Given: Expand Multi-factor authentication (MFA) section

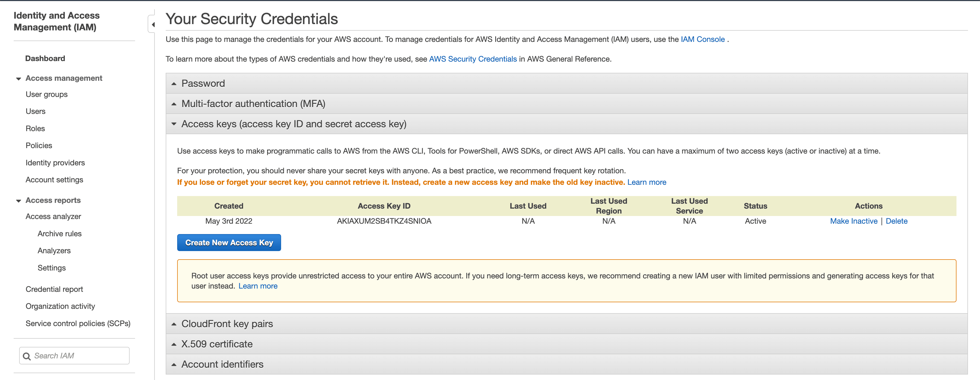Looking at the screenshot, I should point(253,103).
